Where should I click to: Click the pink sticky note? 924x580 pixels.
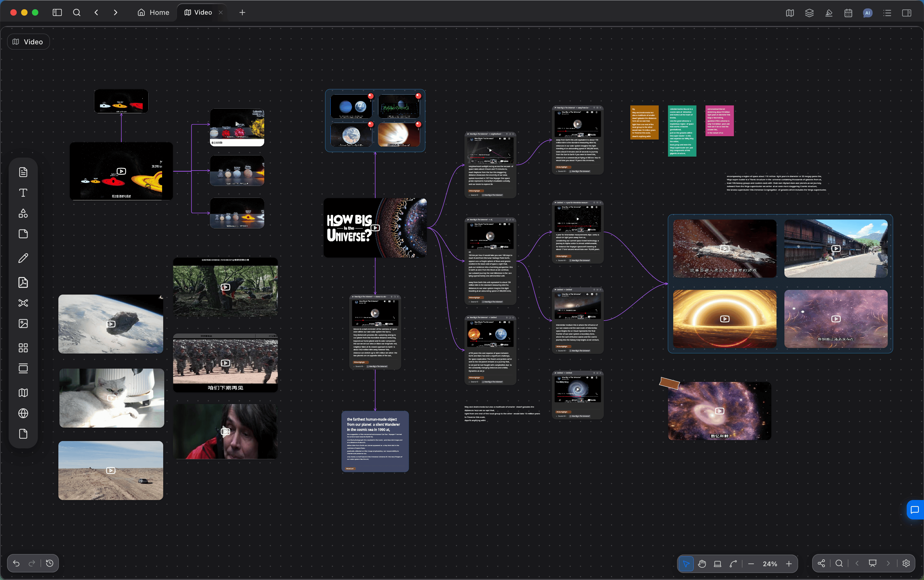719,121
